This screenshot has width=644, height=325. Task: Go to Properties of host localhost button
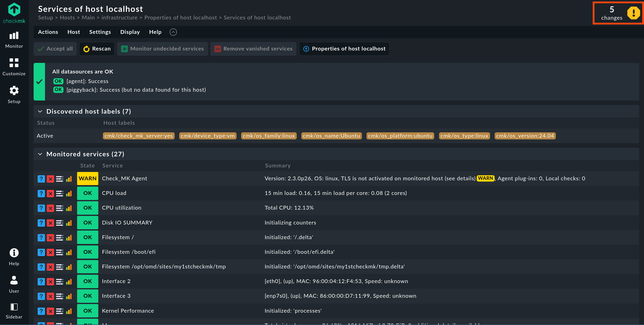tap(344, 49)
